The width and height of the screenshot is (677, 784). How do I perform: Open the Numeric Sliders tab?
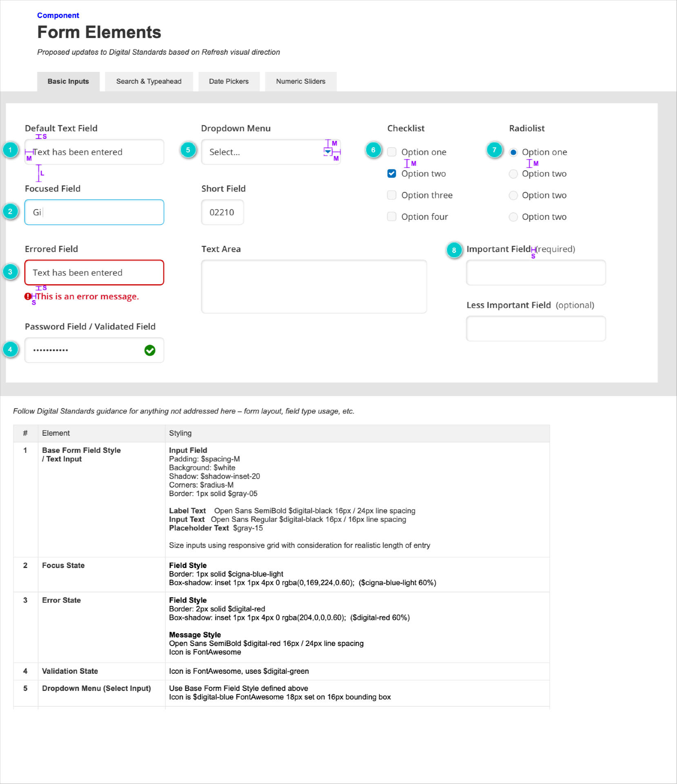pos(301,81)
